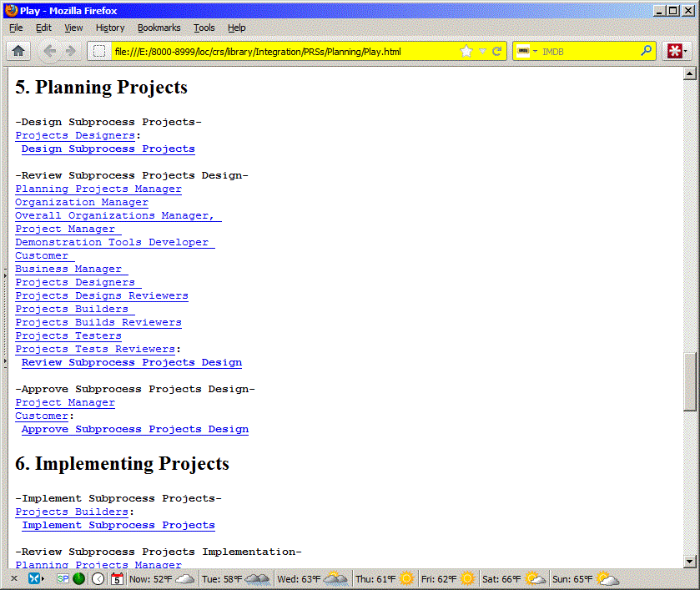700x590 pixels.
Task: Open the address bar history dropdown arrow
Action: (482, 52)
